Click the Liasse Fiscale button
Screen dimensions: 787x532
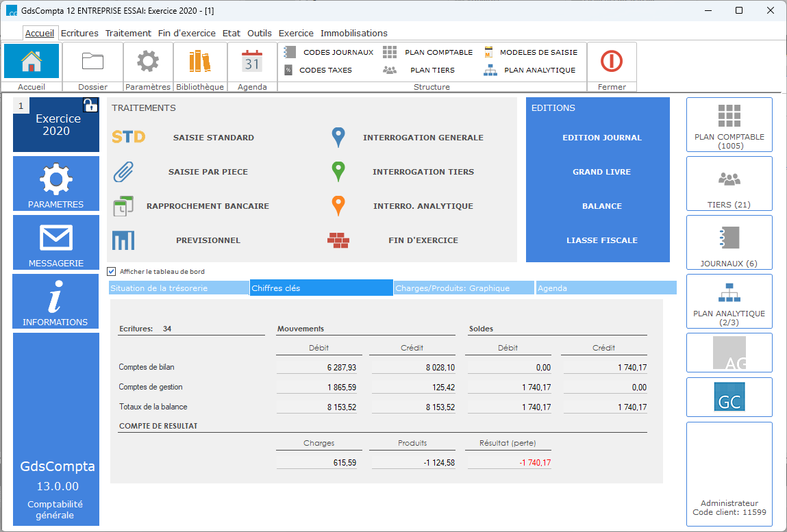pyautogui.click(x=601, y=240)
